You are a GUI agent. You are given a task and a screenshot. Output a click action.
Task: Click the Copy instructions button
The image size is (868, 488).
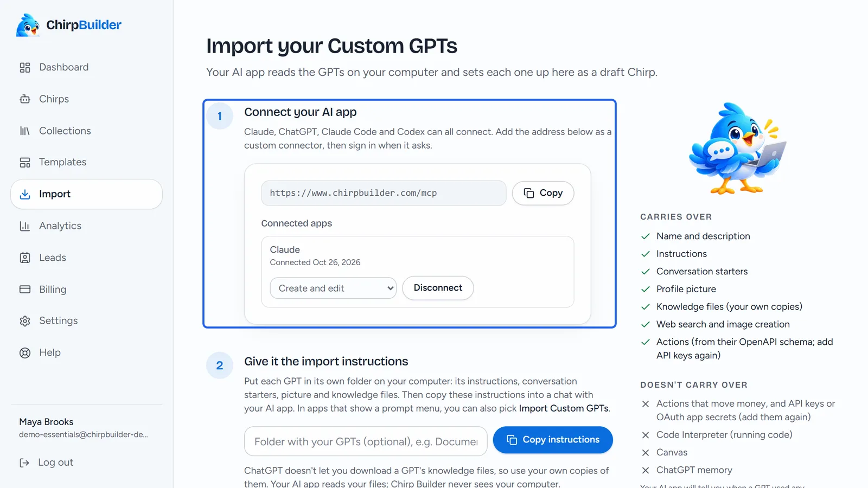pos(553,440)
